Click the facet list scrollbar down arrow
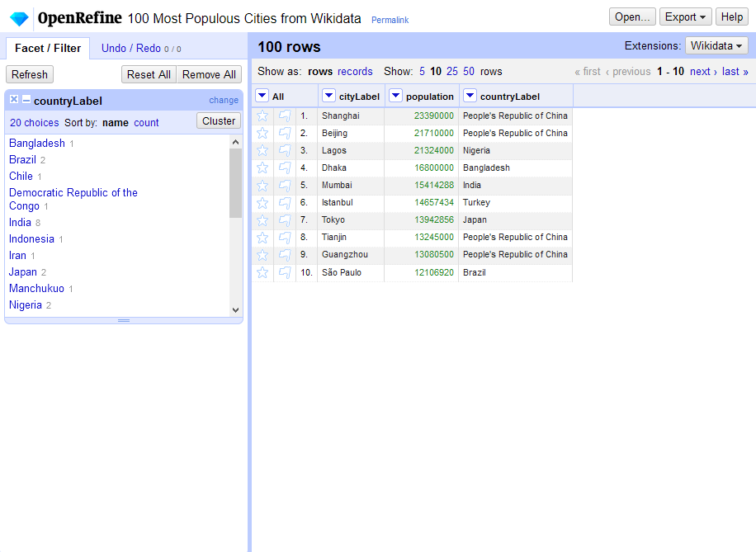756x552 pixels. point(235,312)
